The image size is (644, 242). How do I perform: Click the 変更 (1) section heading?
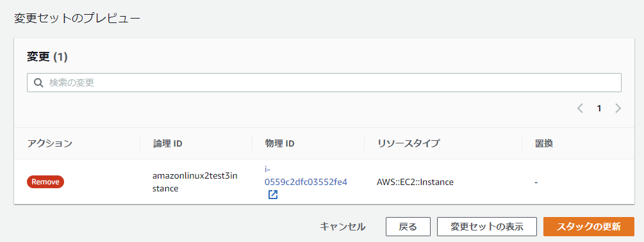click(x=47, y=57)
